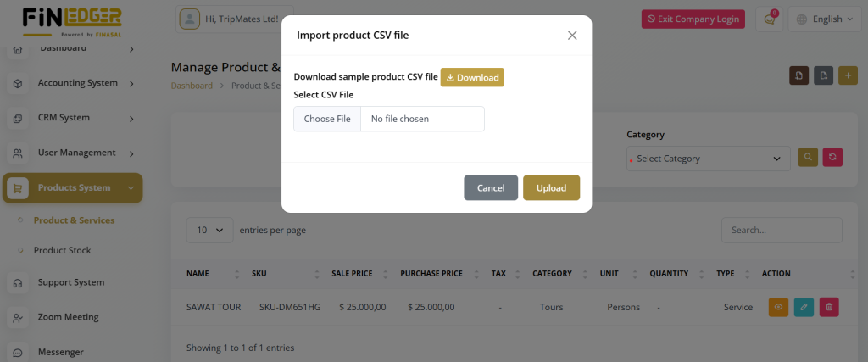
Task: Click the gray export file icon
Action: [x=823, y=75]
